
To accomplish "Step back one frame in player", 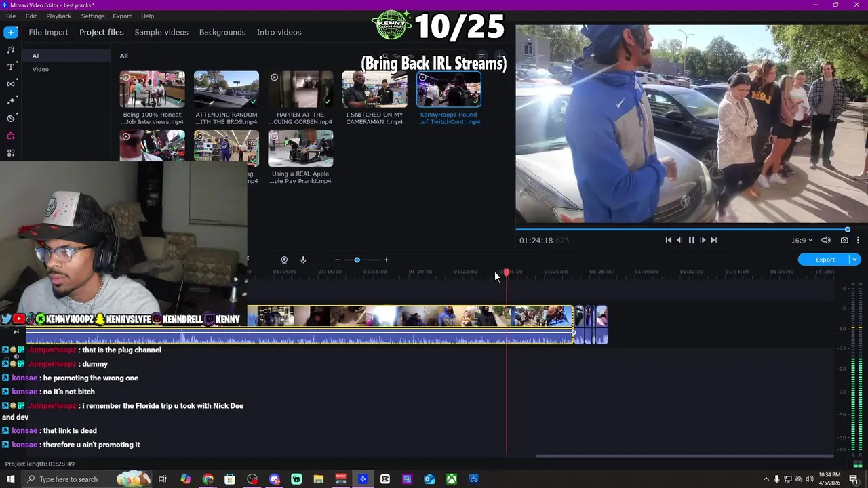I will coord(679,240).
